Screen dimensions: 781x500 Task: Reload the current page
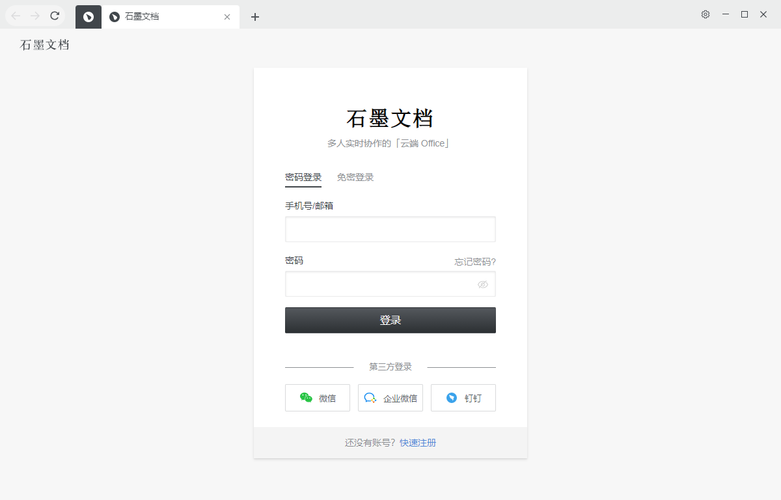click(x=55, y=16)
